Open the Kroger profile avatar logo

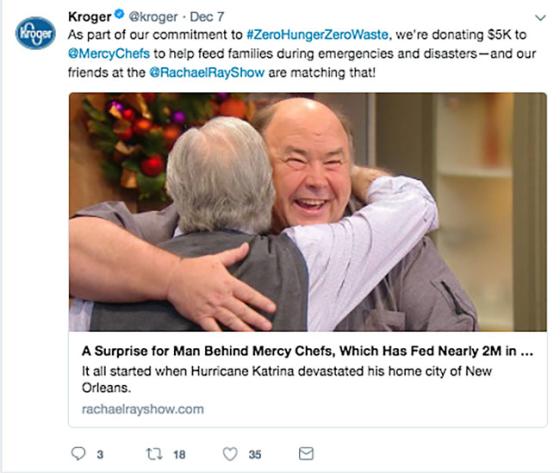click(x=35, y=33)
